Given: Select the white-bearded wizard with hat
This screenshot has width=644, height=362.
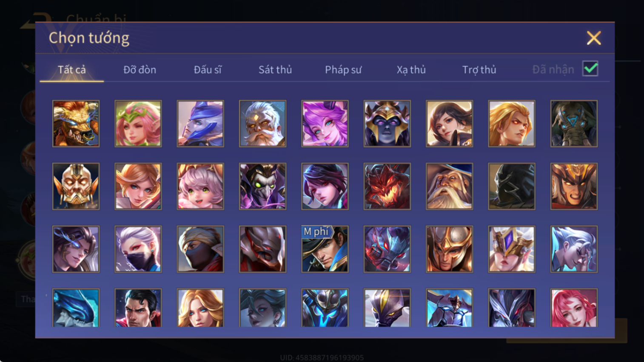Looking at the screenshot, I should coord(449,186).
